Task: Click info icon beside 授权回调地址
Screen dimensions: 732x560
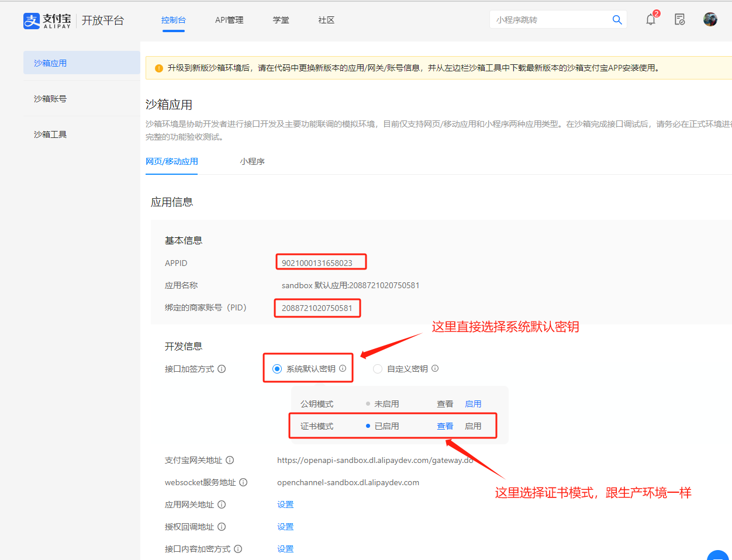Action: click(221, 526)
